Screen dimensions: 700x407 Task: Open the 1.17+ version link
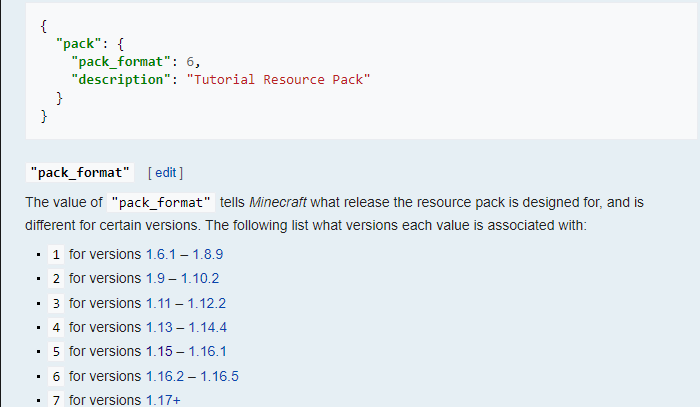point(163,400)
